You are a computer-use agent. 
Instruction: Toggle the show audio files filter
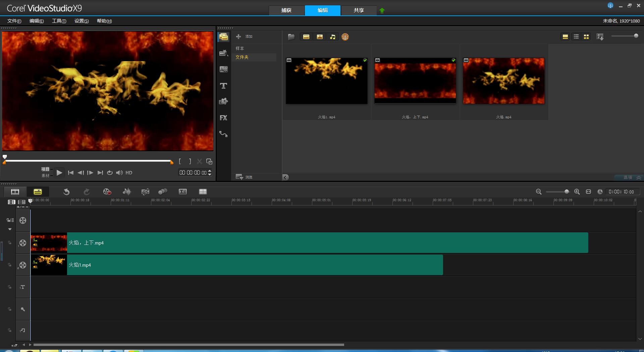click(x=332, y=37)
